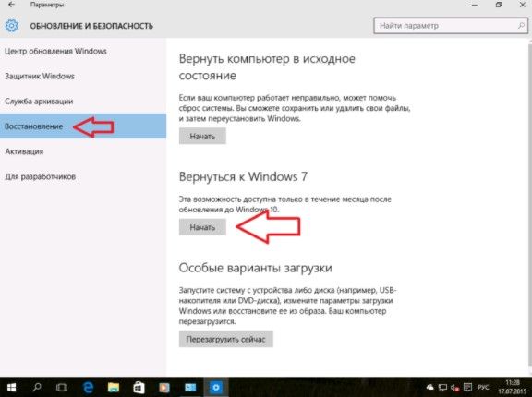Click OneDrive cloud icon in tray
532x397 pixels.
click(x=429, y=387)
